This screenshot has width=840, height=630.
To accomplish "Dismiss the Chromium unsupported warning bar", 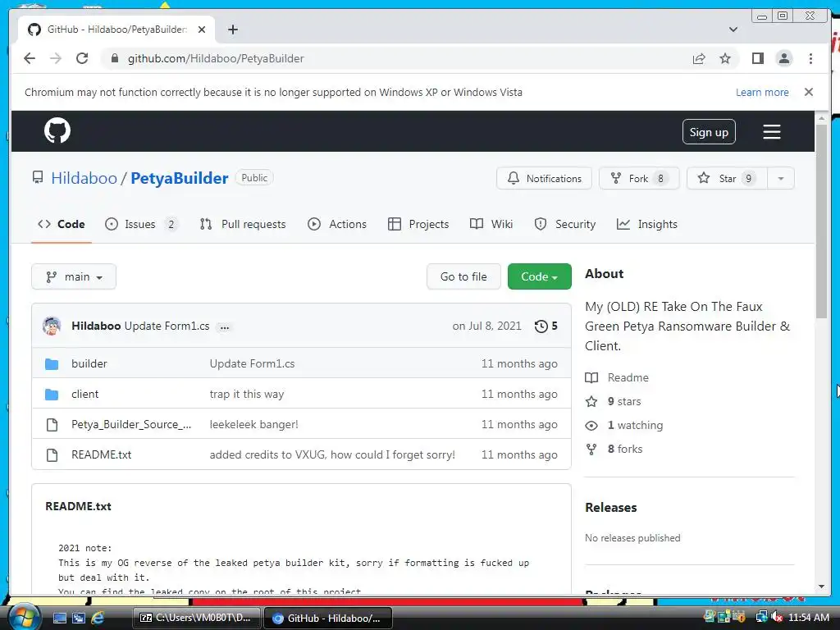I will click(x=808, y=92).
